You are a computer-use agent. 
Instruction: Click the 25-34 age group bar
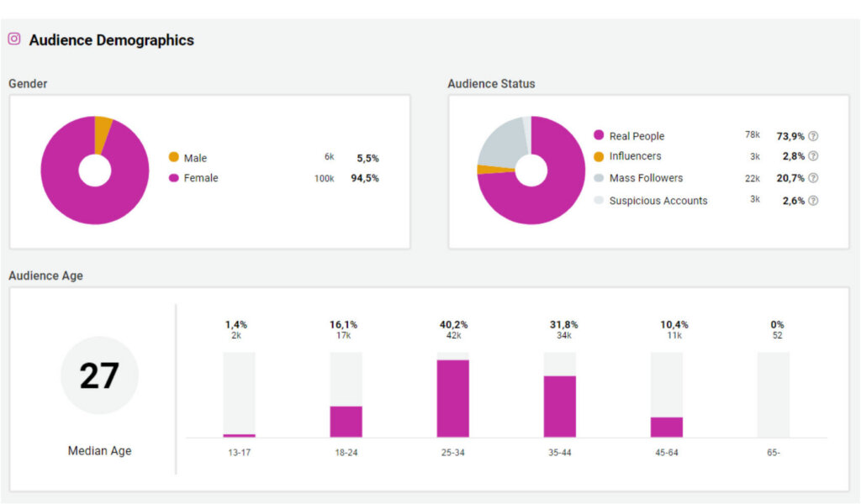point(452,398)
